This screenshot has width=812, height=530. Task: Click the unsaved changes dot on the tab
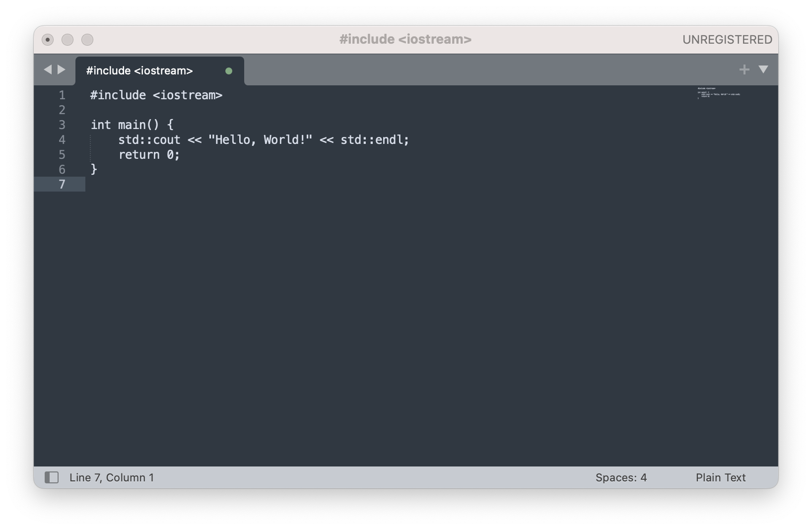pyautogui.click(x=229, y=70)
